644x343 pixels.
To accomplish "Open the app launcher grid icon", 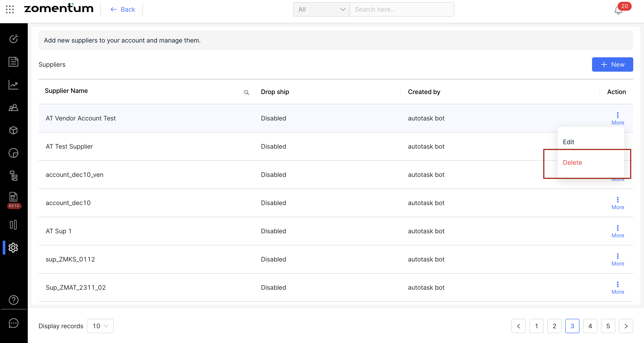I will coord(10,9).
